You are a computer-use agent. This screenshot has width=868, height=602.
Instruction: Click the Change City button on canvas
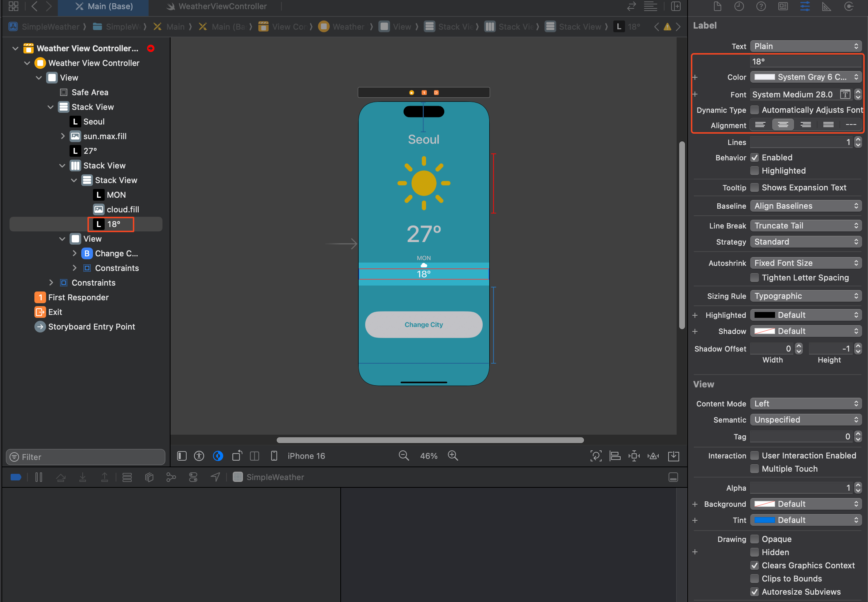coord(424,324)
